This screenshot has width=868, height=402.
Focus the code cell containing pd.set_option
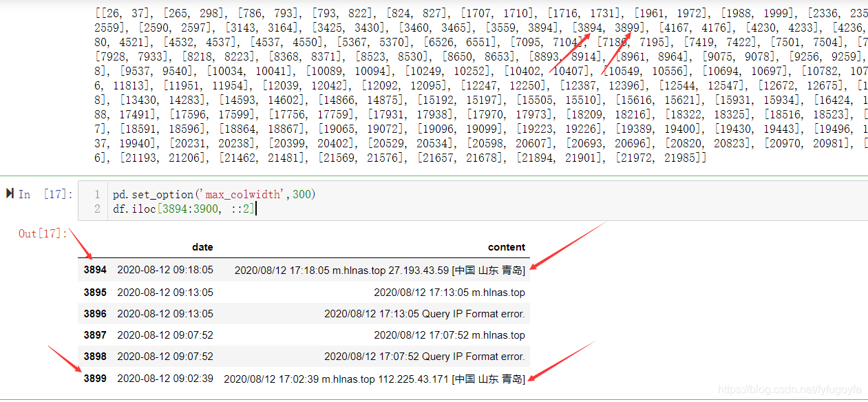click(472, 201)
